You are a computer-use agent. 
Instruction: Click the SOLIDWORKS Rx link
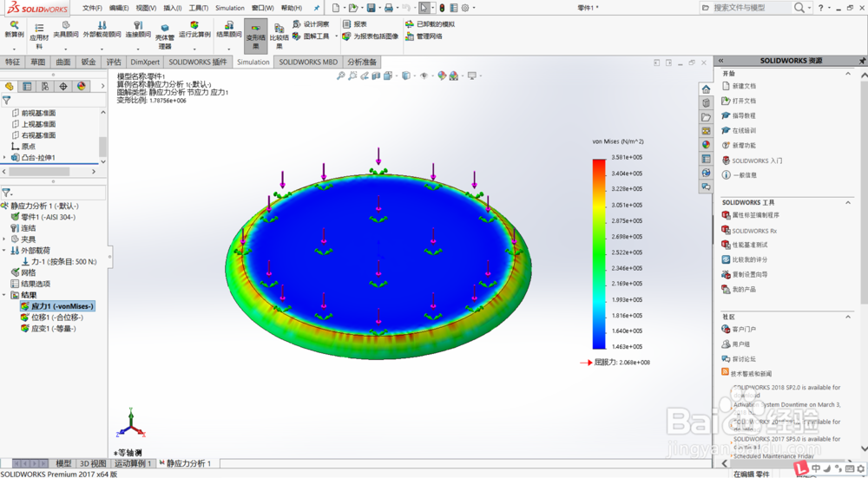pyautogui.click(x=754, y=231)
